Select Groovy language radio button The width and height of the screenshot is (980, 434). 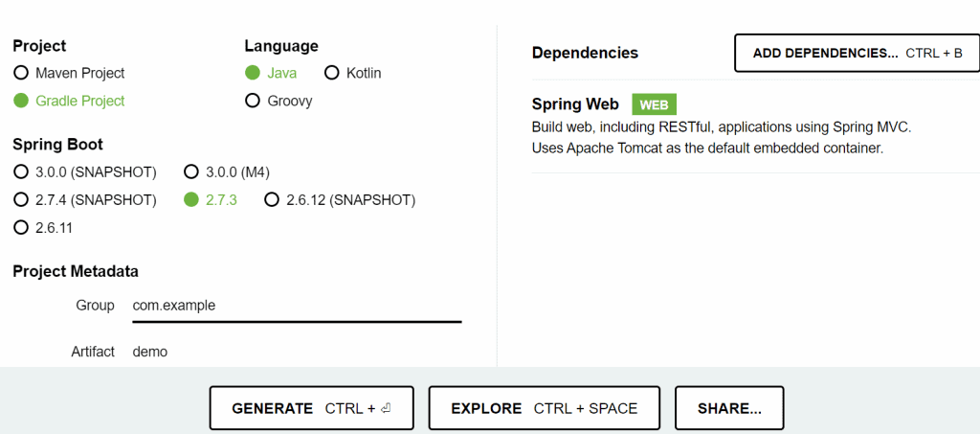coord(253,101)
